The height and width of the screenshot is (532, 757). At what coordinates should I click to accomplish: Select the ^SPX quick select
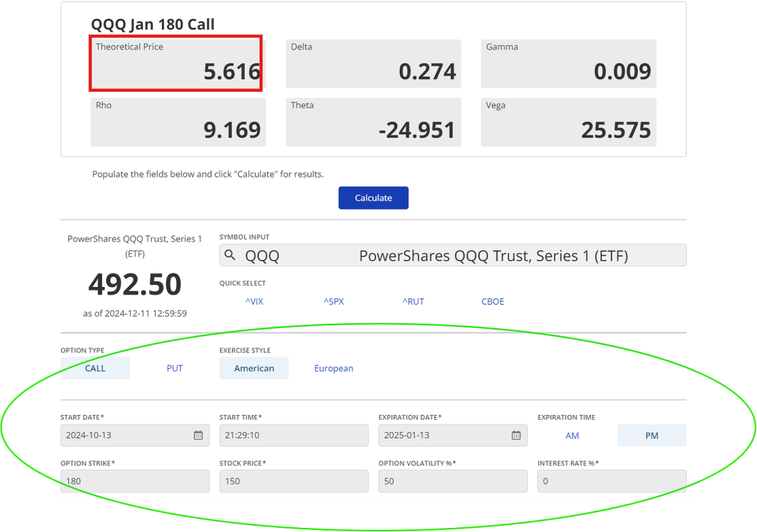point(333,301)
